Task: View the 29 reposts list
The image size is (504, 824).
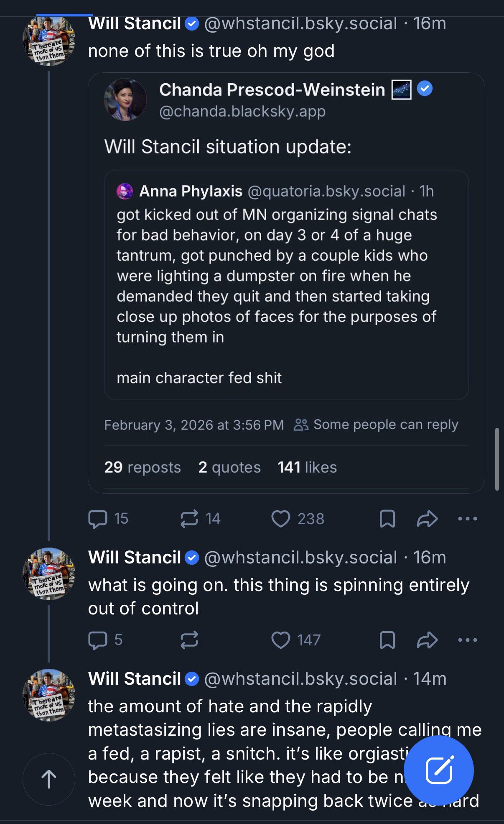Action: (x=143, y=467)
